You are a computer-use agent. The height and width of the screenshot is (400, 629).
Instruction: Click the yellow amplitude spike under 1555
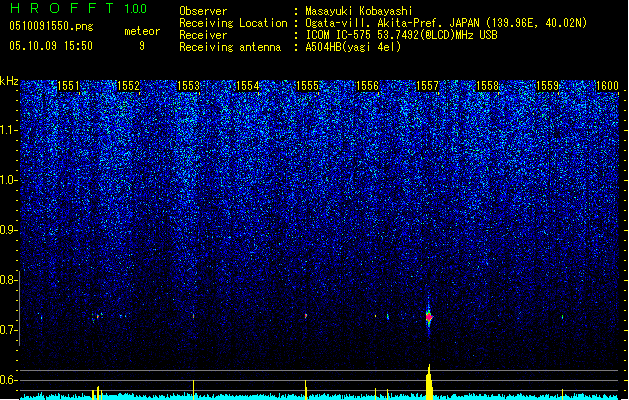pyautogui.click(x=306, y=390)
